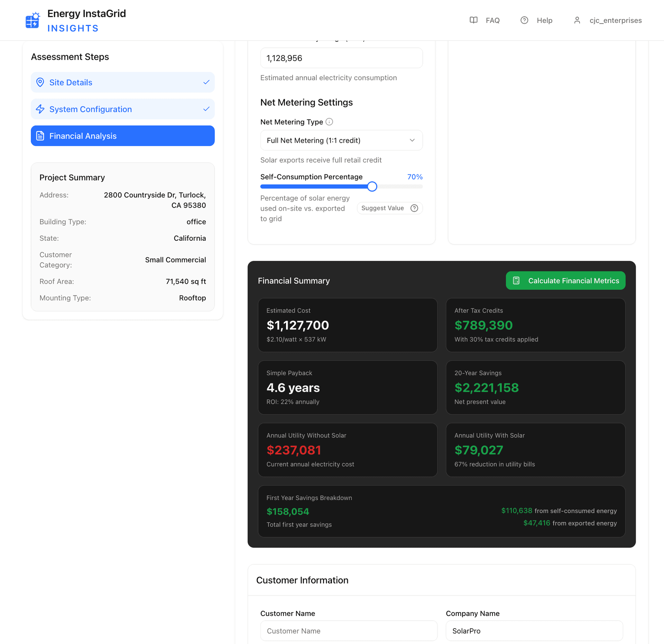
Task: Click the Site Details checkmark
Action: [x=206, y=82]
